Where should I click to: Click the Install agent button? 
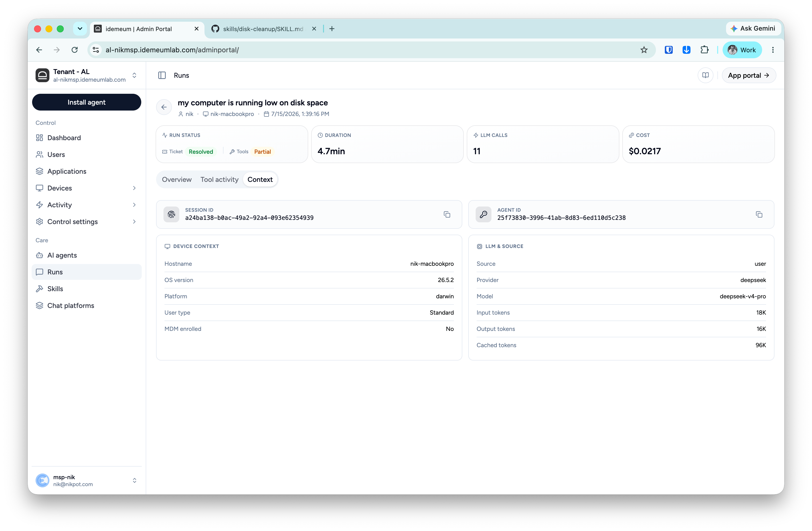[x=87, y=102]
